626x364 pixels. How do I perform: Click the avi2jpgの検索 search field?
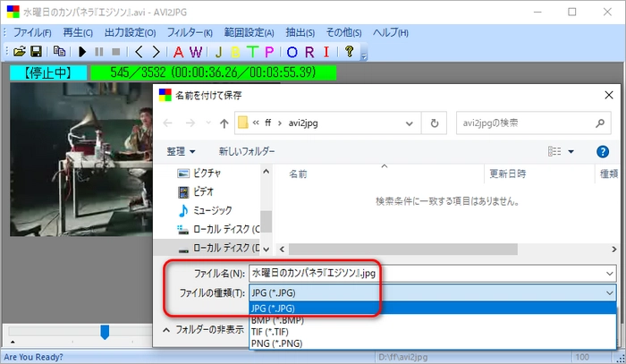click(x=533, y=123)
